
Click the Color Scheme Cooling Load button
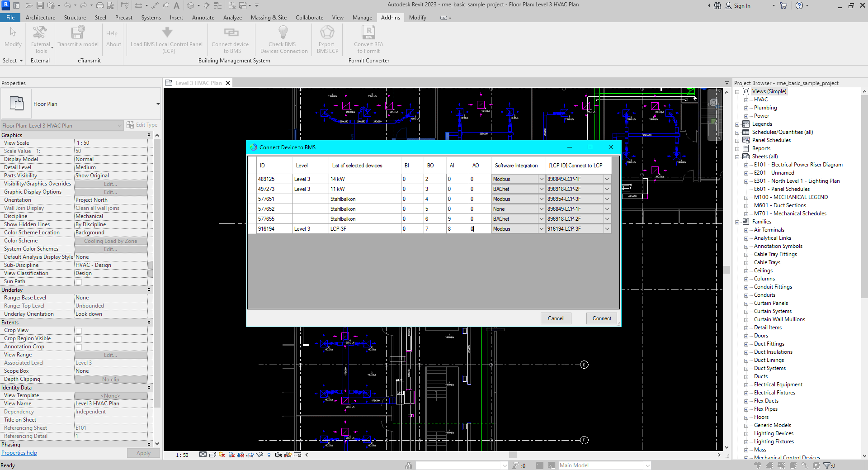tap(111, 241)
